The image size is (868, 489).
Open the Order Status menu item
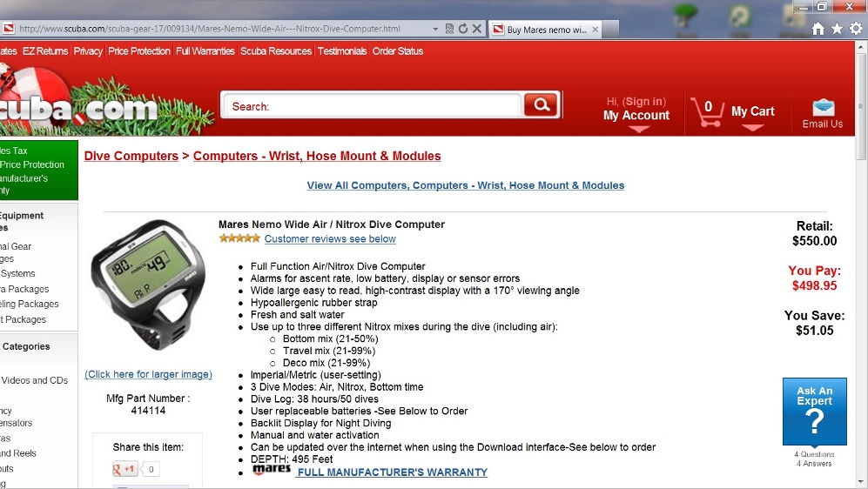pos(398,50)
